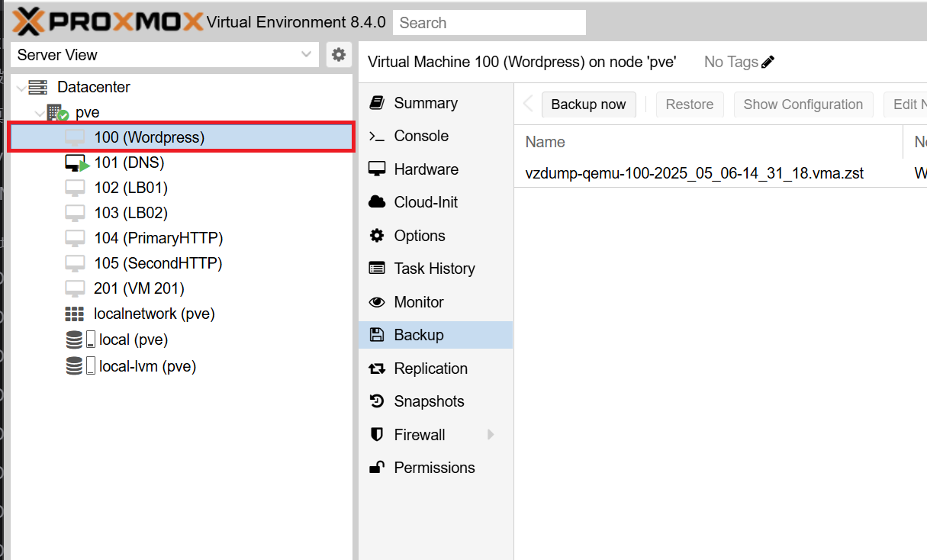Image resolution: width=927 pixels, height=560 pixels.
Task: Click the Show Configuration button
Action: (803, 105)
